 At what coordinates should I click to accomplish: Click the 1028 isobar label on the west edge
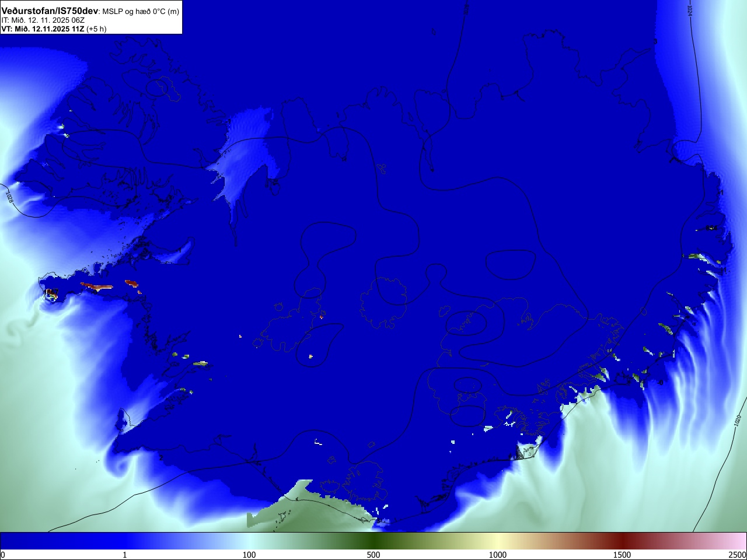coord(9,196)
